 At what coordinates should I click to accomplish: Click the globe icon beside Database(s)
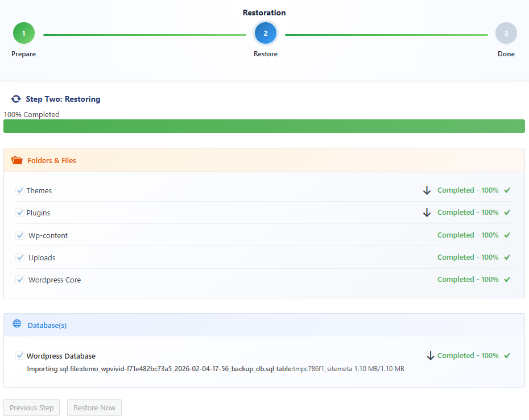pos(18,324)
